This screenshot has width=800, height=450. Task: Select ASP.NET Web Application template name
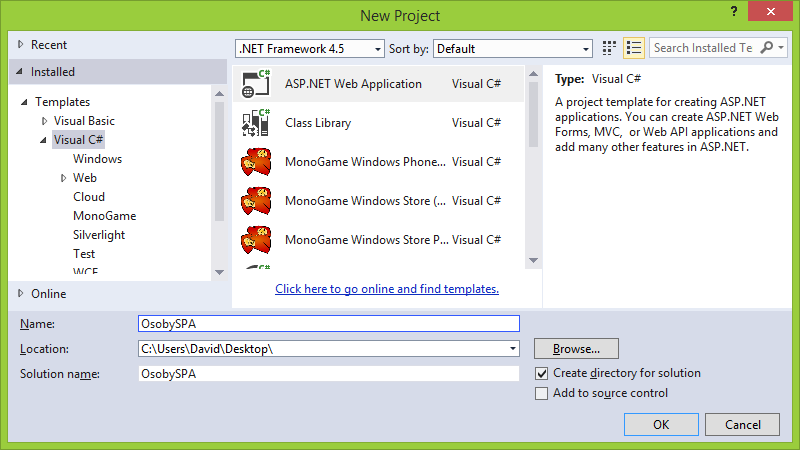353,84
